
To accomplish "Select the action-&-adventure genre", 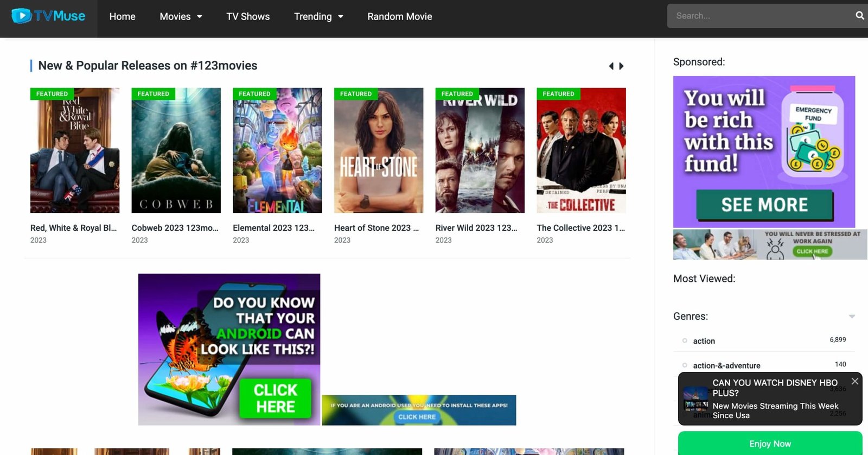I will pyautogui.click(x=727, y=365).
